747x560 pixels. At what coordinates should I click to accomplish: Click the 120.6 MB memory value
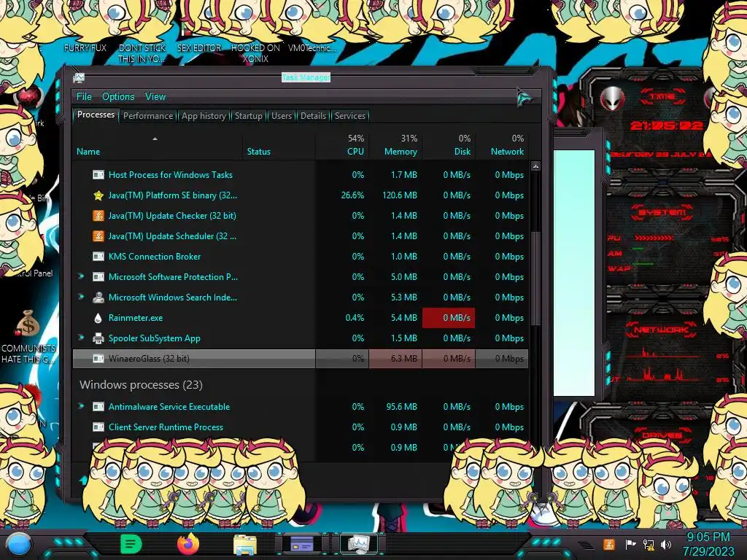(x=399, y=195)
